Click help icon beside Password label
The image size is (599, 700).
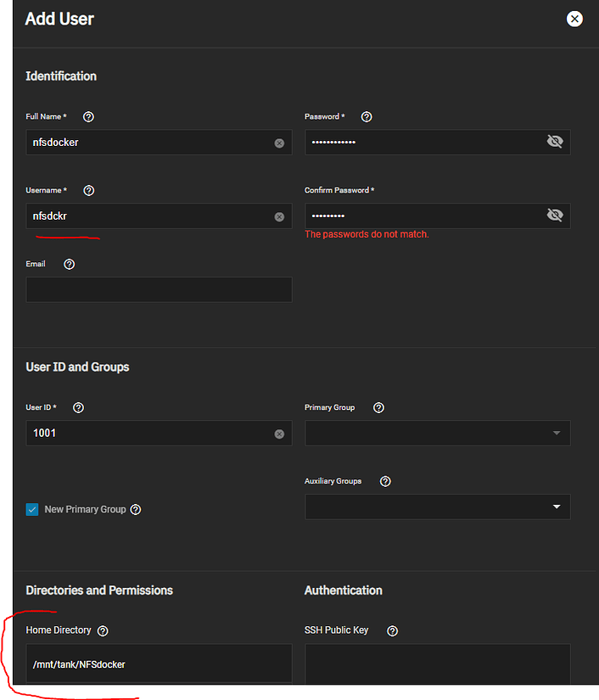[367, 117]
